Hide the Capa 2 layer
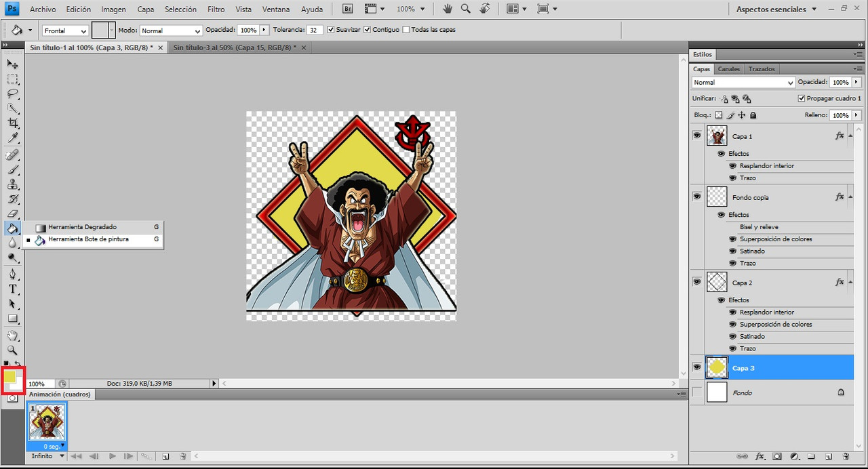 click(x=696, y=282)
